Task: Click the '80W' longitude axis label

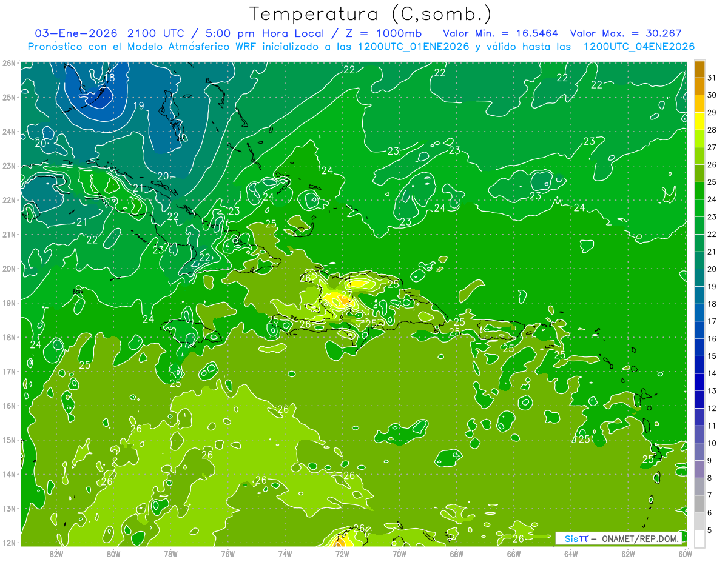Action: click(113, 554)
